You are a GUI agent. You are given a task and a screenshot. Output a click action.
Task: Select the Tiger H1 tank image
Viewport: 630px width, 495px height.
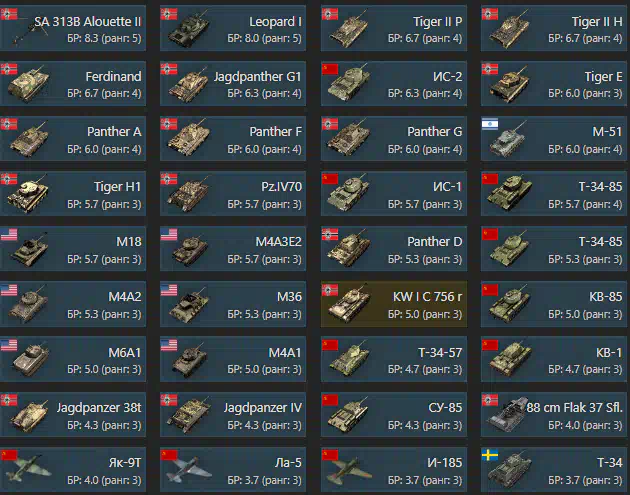pos(28,194)
